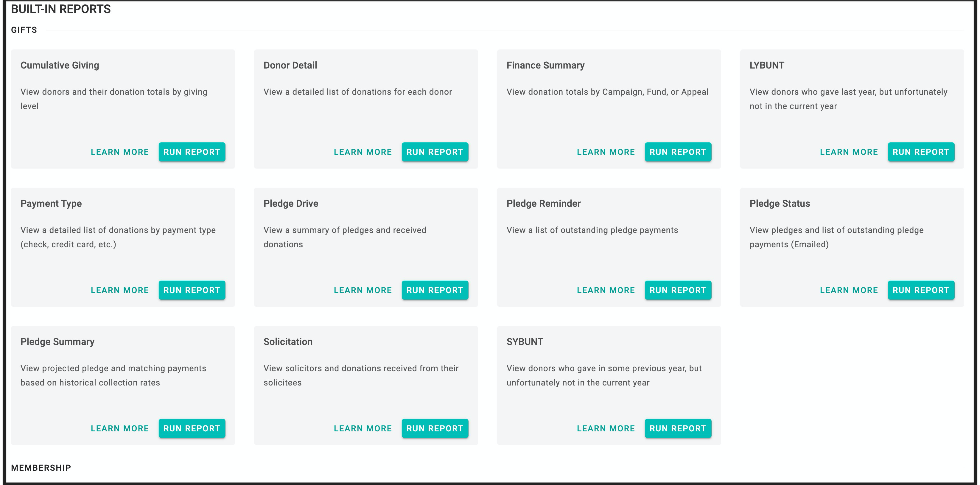This screenshot has width=980, height=485.
Task: Run the Payment Type report
Action: [x=192, y=290]
